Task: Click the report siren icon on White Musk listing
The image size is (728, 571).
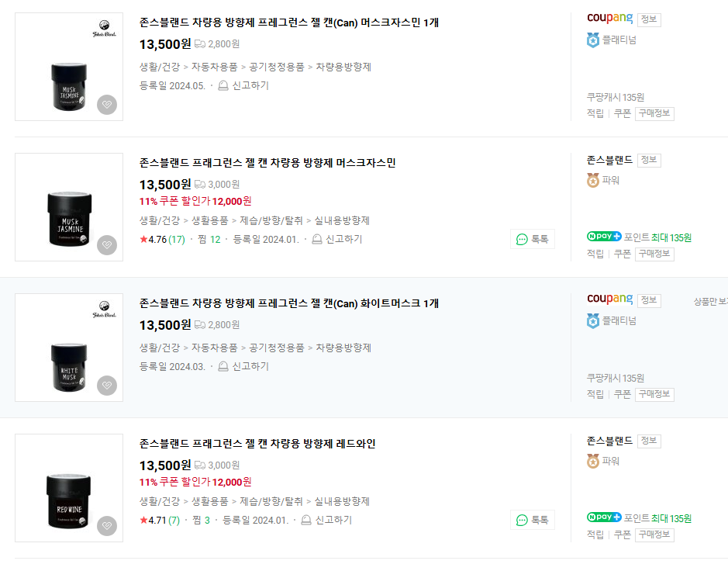Action: [x=223, y=366]
